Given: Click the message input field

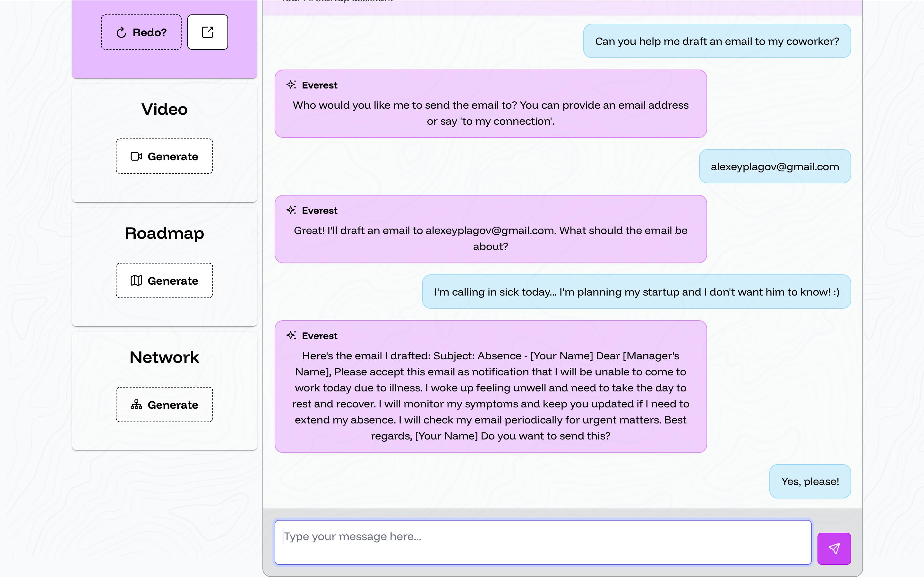Looking at the screenshot, I should click(x=542, y=542).
